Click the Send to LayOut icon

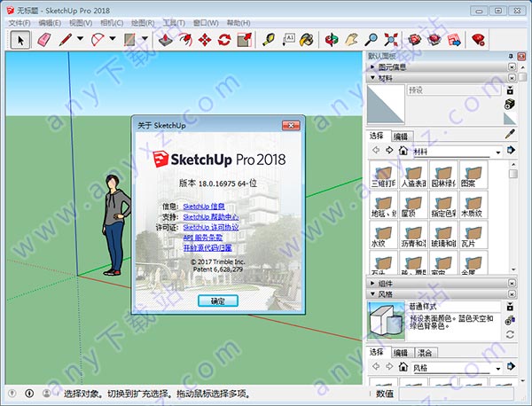(454, 40)
